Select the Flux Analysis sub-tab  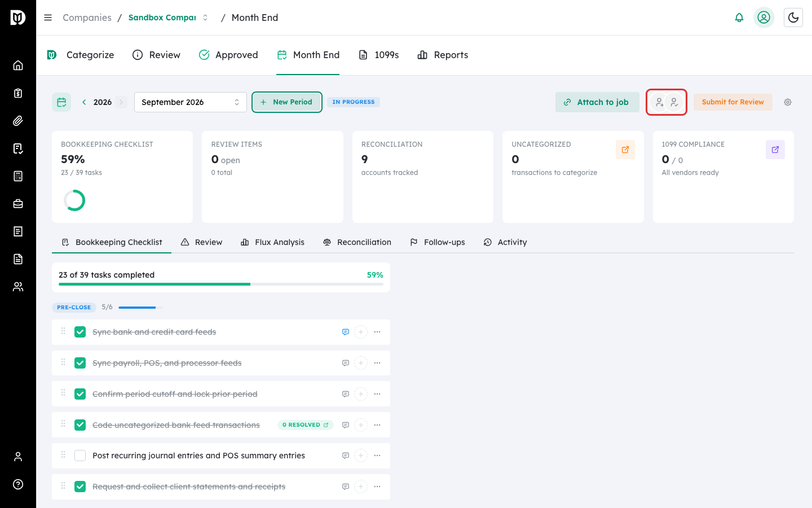click(272, 242)
